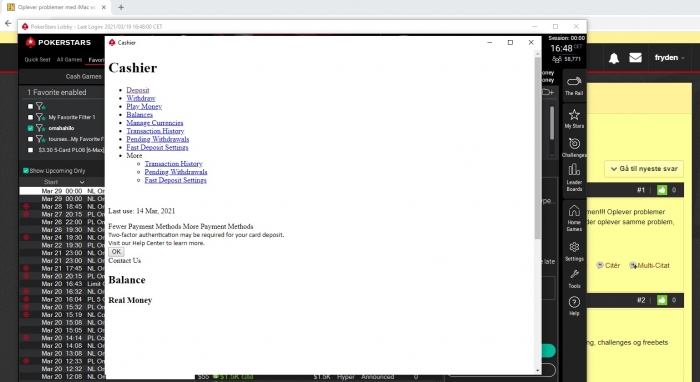Click red marker beside Mar 24 19:30 row
The width and height of the screenshot is (700, 382).
[x=26, y=237]
